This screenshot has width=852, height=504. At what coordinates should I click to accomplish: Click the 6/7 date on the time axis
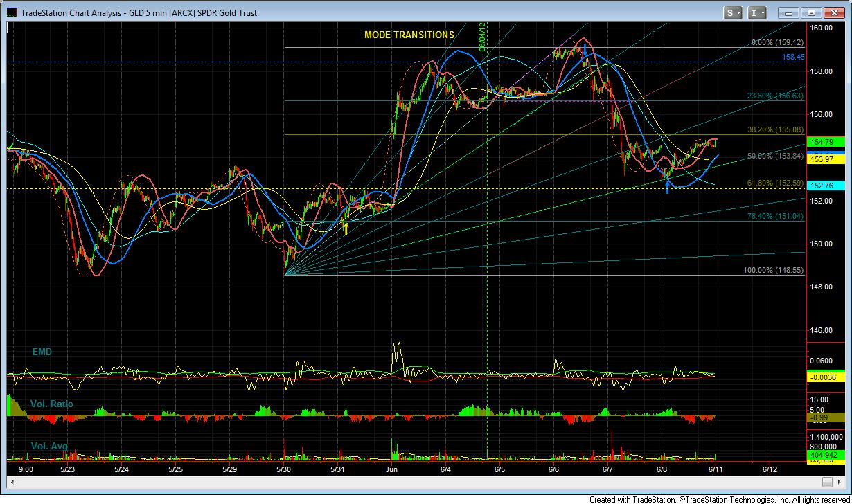(x=607, y=469)
